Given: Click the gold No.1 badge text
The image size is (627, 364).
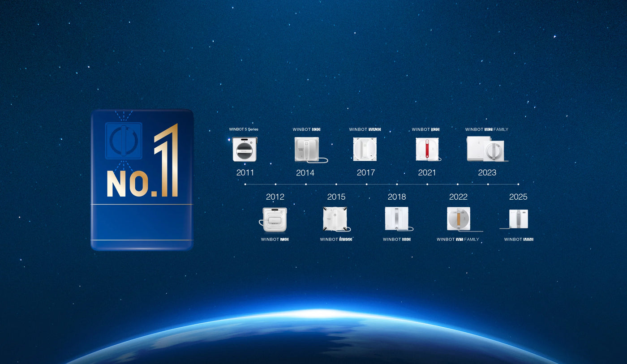Looking at the screenshot, I should pos(142,170).
